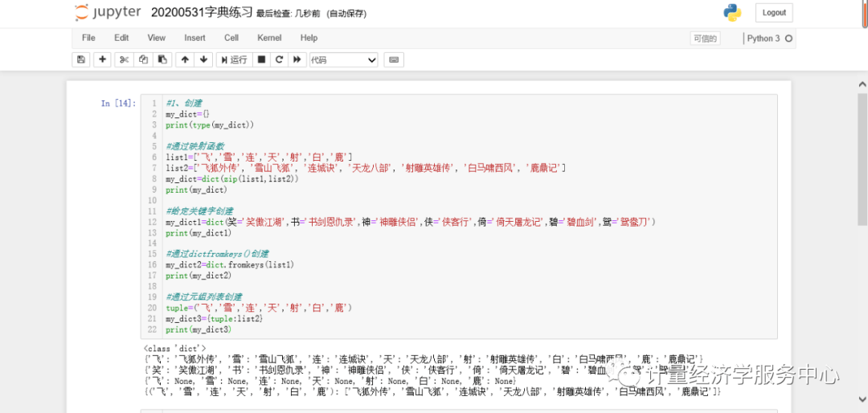Click the Python 3 kernel name

tap(764, 39)
